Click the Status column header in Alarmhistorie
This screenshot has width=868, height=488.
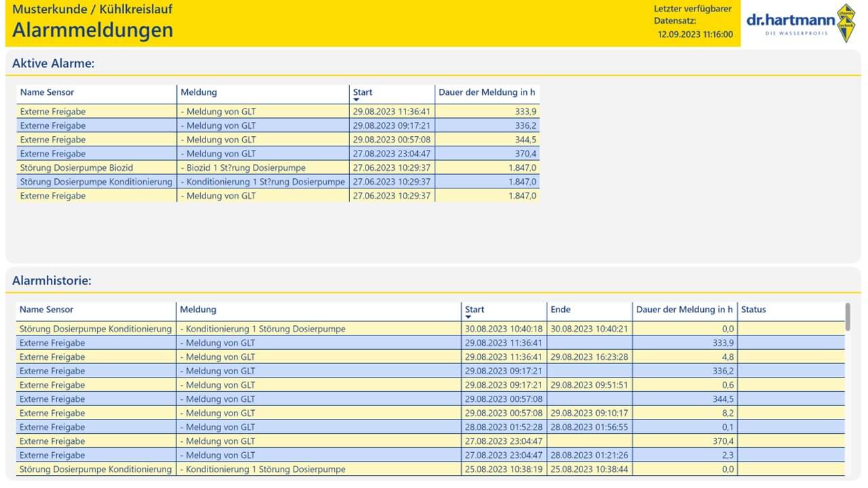click(x=753, y=309)
